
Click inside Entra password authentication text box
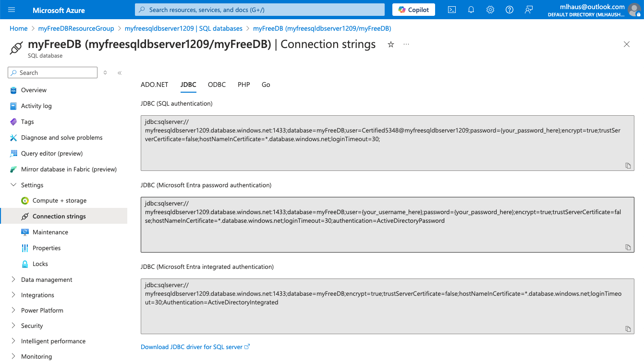click(387, 224)
